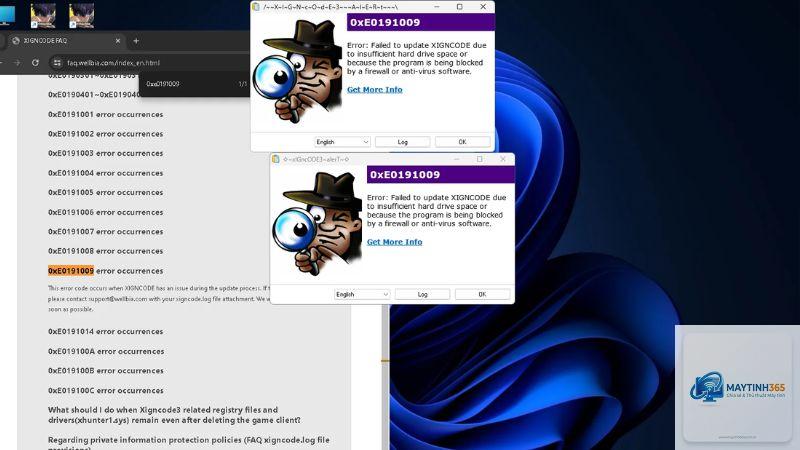800x450 pixels.
Task: Open the 0xE019100C error occurrences entry
Action: [106, 391]
